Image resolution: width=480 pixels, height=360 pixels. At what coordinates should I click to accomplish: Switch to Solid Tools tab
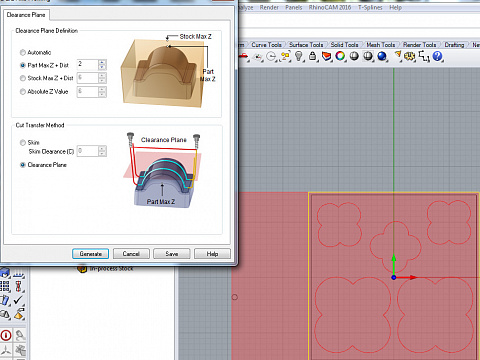(x=344, y=45)
